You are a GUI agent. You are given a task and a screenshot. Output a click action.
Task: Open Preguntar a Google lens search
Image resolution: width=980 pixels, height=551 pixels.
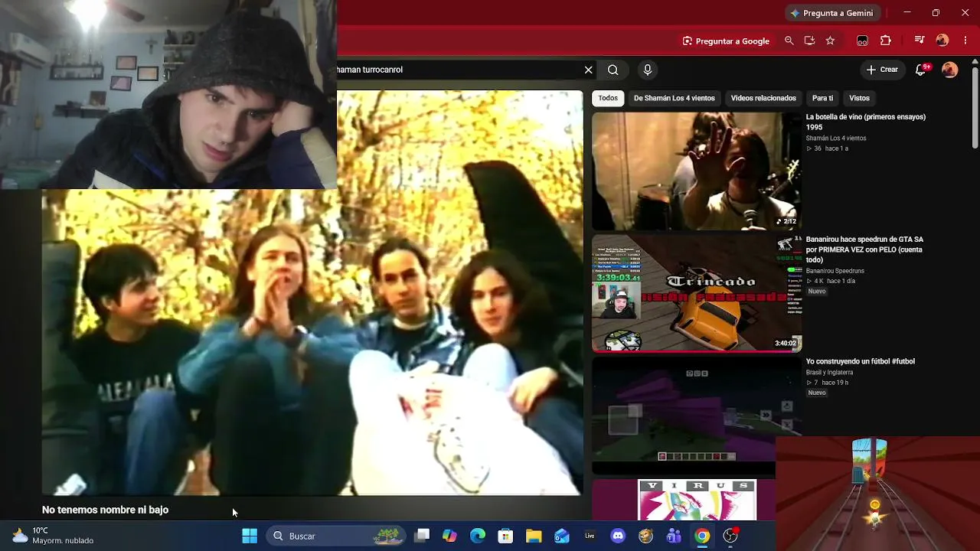coord(726,41)
